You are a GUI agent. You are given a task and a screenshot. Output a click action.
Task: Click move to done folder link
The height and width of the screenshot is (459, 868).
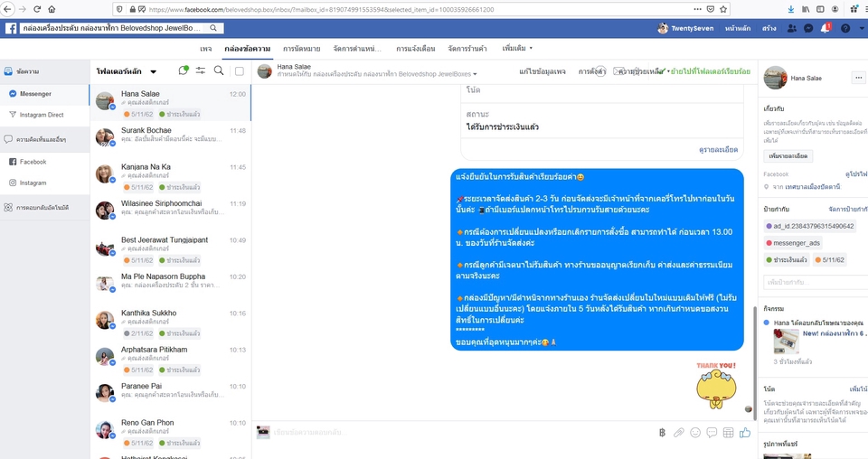coord(711,71)
